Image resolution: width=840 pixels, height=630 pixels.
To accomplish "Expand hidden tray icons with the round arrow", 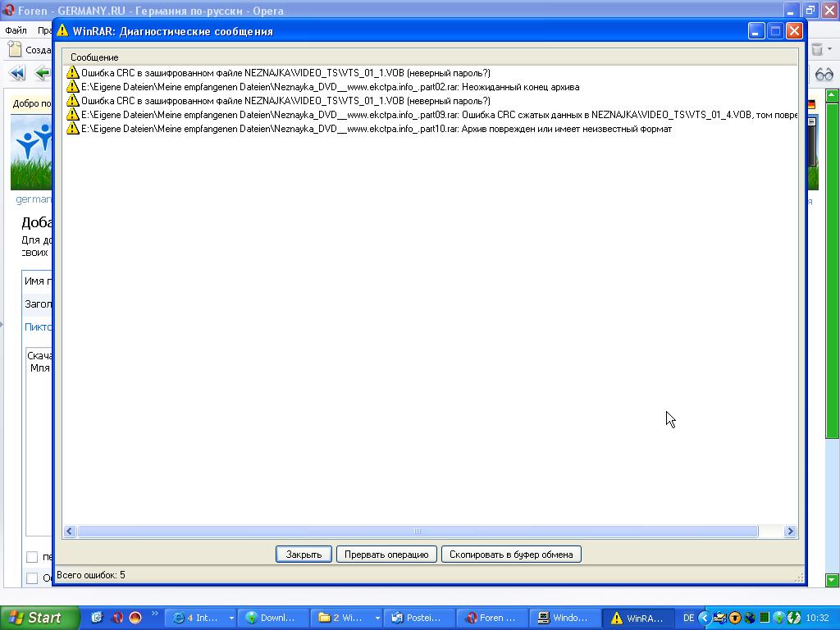I will [x=705, y=618].
